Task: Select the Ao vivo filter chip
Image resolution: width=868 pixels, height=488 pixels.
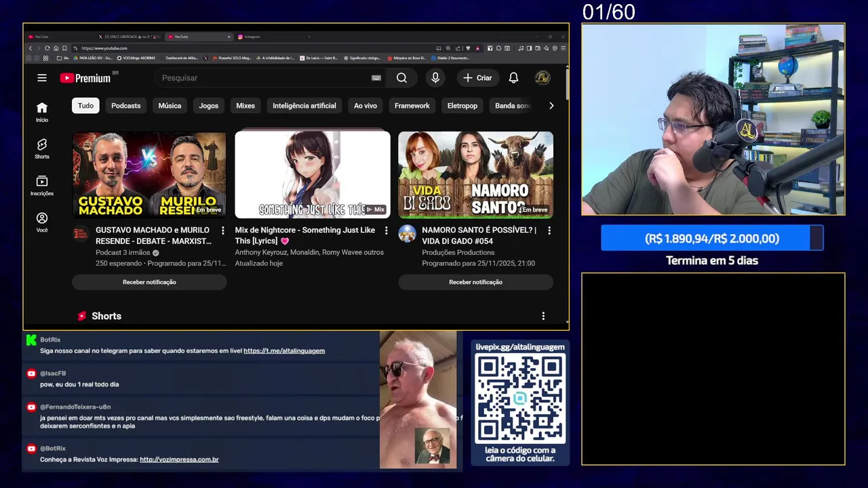Action: [366, 106]
